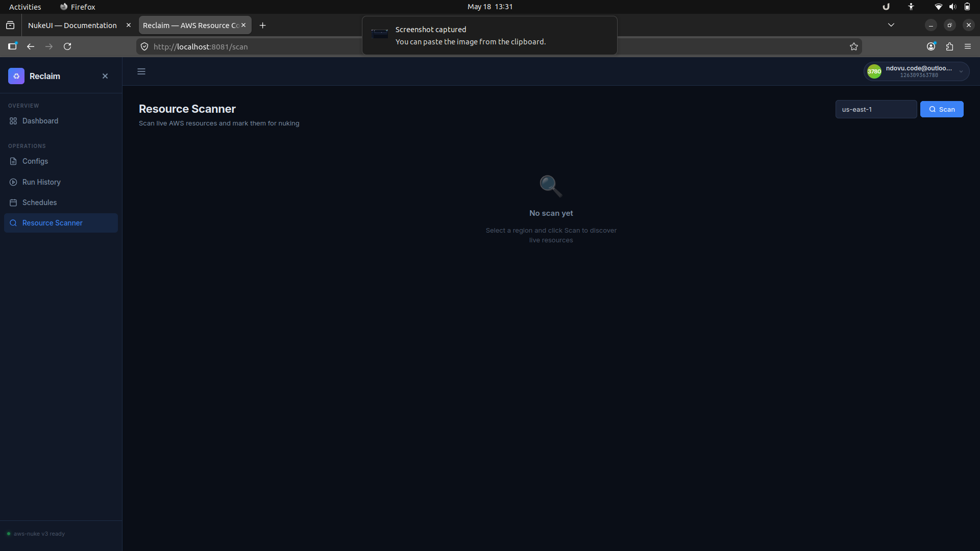The image size is (980, 551).
Task: Open the Schedules section
Action: coord(61,203)
